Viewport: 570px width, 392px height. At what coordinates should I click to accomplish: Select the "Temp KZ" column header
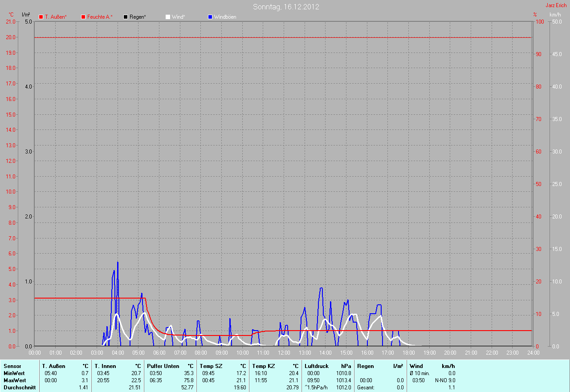pyautogui.click(x=264, y=366)
